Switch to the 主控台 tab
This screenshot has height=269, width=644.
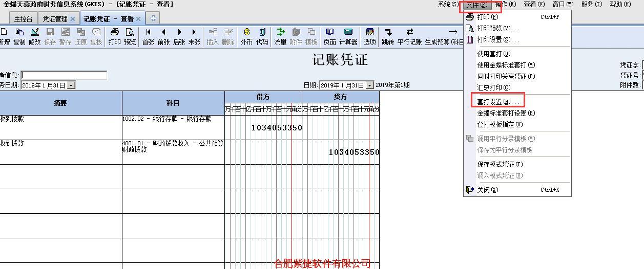[23, 19]
